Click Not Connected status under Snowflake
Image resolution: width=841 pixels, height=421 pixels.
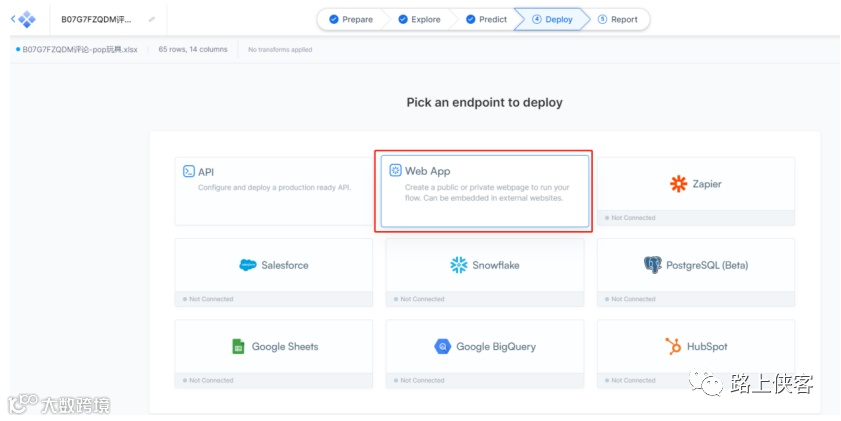(419, 299)
